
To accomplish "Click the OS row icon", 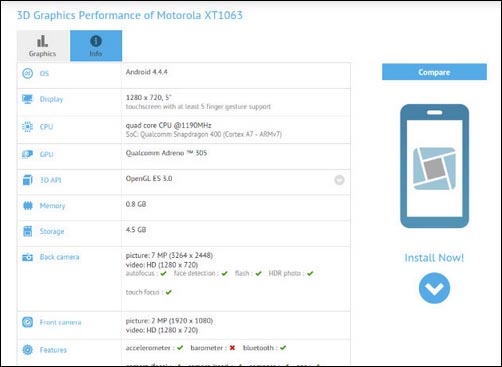I will [28, 73].
